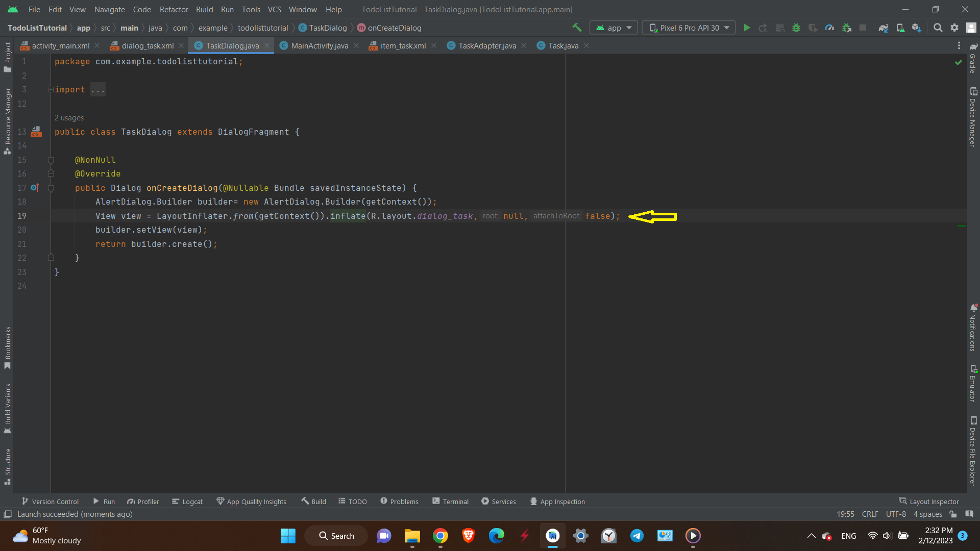Open the Refactor menu
This screenshot has height=551, width=980.
174,9
